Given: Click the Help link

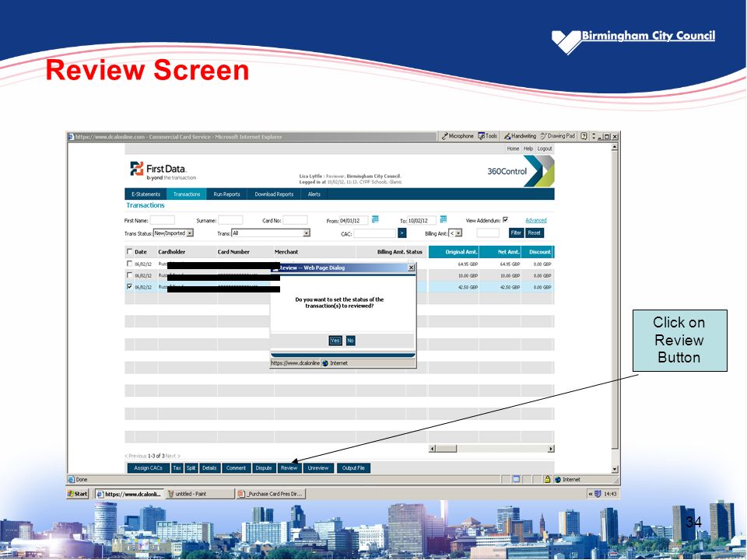Looking at the screenshot, I should pyautogui.click(x=528, y=149).
